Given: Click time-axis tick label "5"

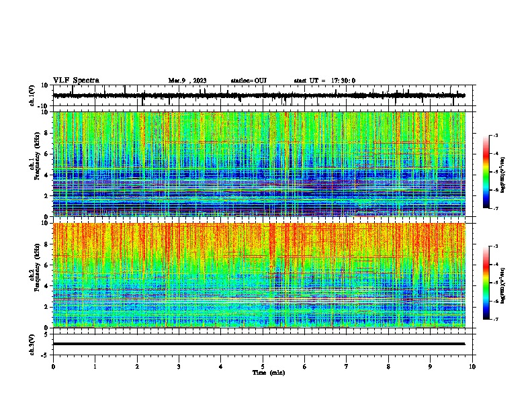Looking at the screenshot, I should (x=263, y=367).
